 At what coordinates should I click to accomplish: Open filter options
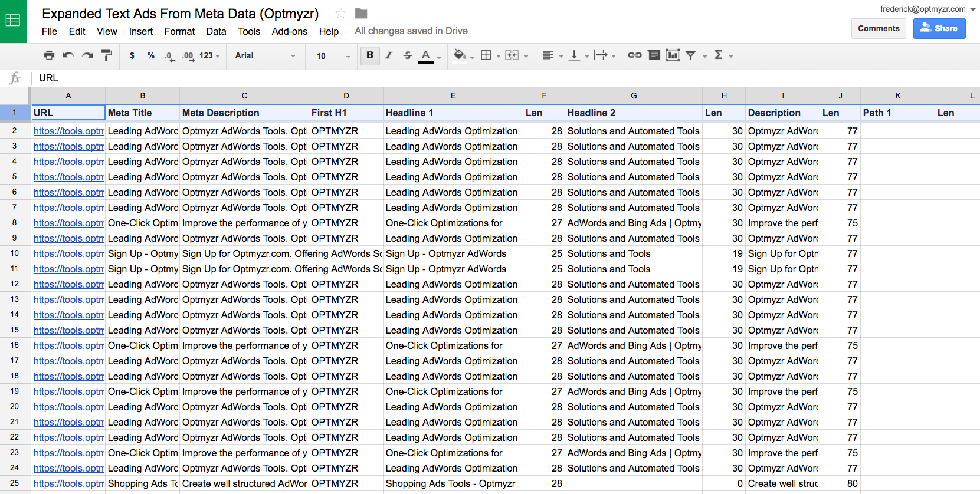pyautogui.click(x=696, y=55)
